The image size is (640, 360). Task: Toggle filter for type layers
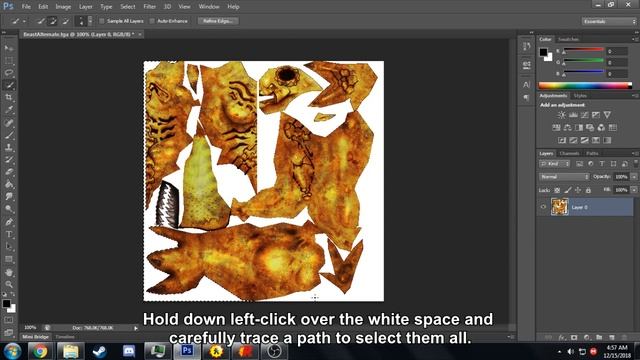602,164
